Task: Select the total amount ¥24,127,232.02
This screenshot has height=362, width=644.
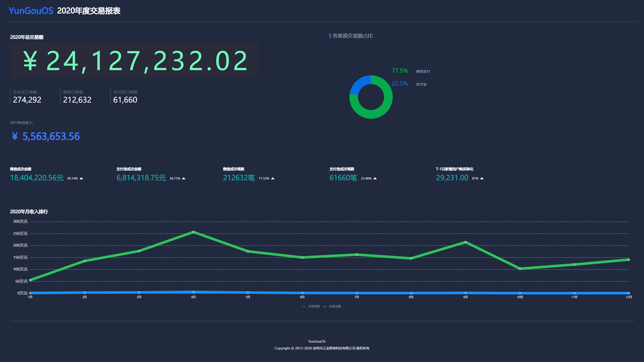Action: point(135,61)
